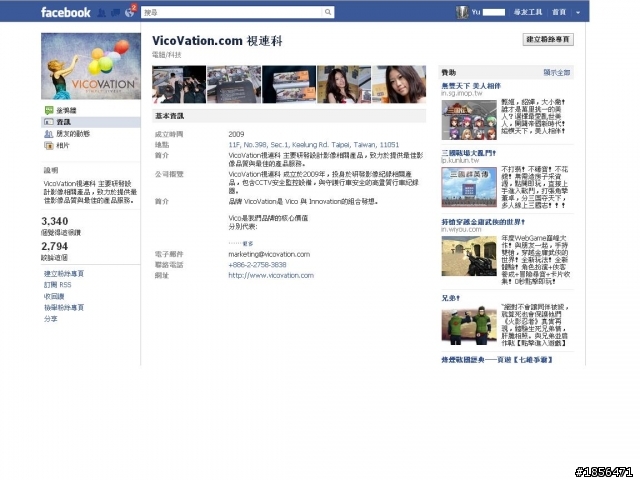This screenshot has width=640, height=480.
Task: Click the gun shooter game ad image
Action: pyautogui.click(x=469, y=256)
